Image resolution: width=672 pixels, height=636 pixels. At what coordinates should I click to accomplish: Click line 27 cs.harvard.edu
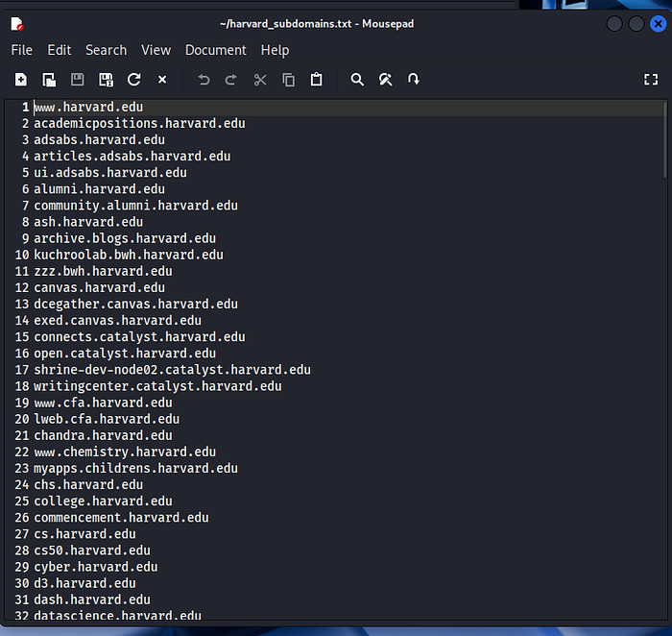pos(84,534)
